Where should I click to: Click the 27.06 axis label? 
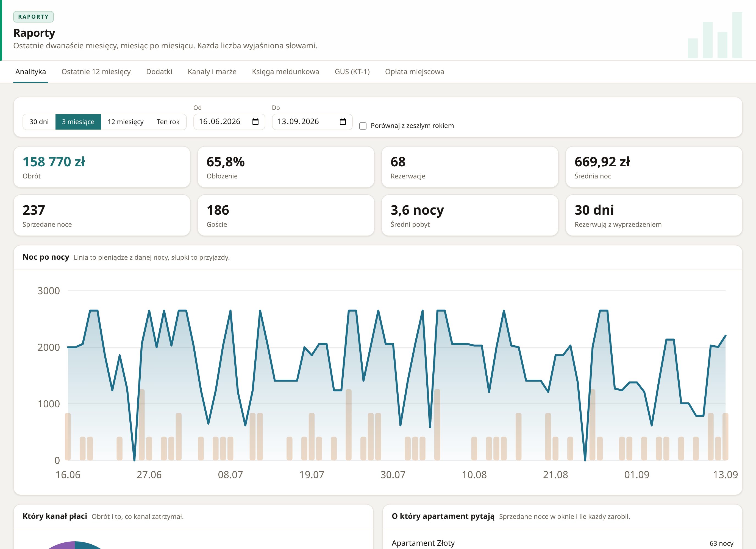[149, 475]
